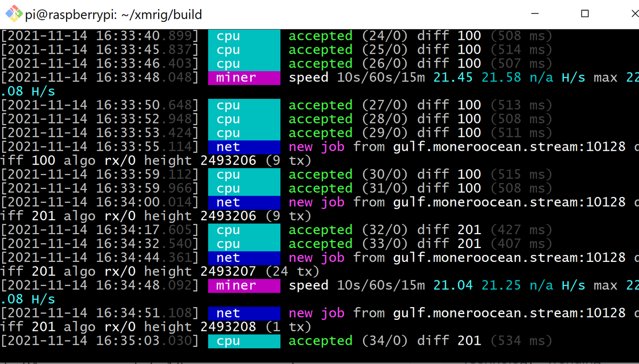Screen dimensions: 639x364
Task: Click the miner tag on the 16:34:48.092 line
Action: pos(244,285)
